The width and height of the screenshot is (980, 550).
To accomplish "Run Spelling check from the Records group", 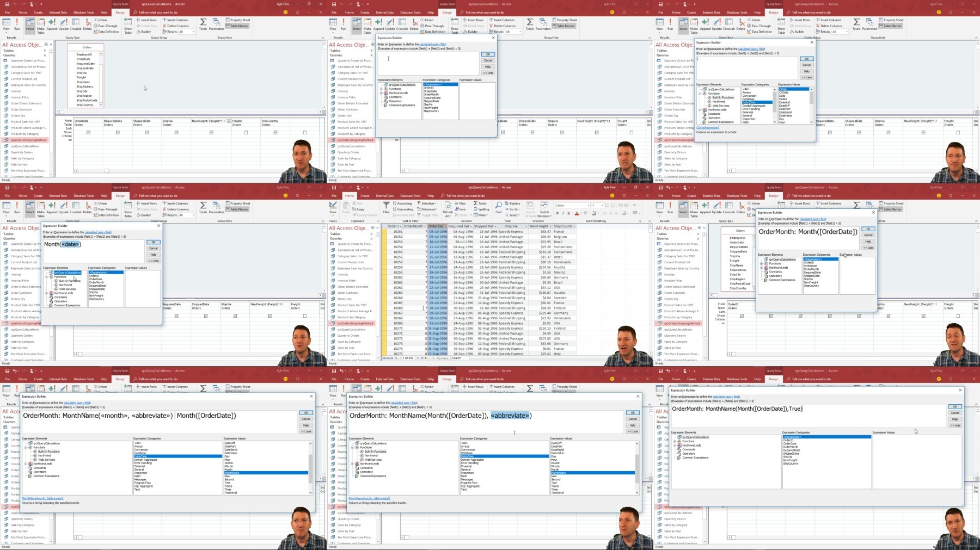I will [481, 209].
